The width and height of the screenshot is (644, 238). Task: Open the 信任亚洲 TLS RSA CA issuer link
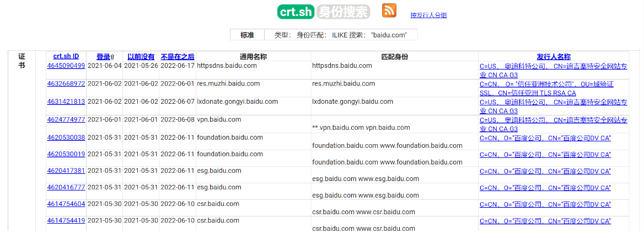point(546,88)
